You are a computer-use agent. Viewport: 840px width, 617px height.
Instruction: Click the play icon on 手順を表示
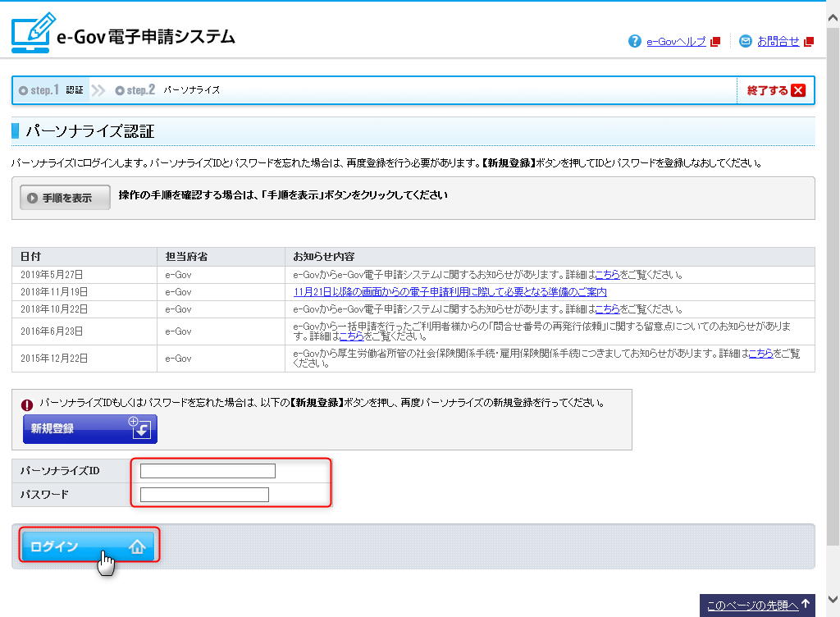(x=32, y=198)
